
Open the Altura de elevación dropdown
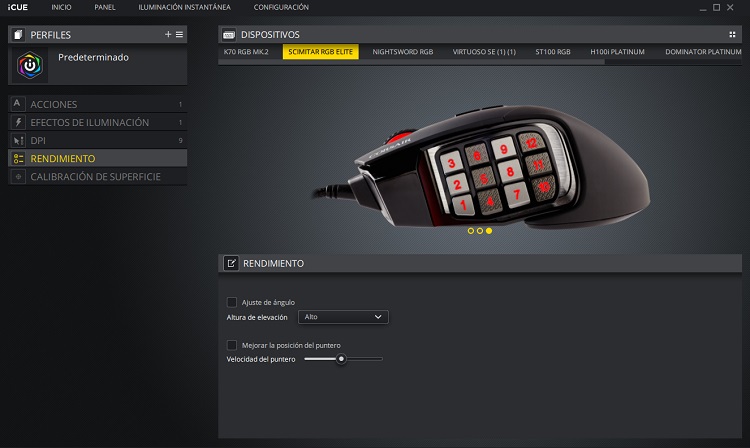[344, 317]
